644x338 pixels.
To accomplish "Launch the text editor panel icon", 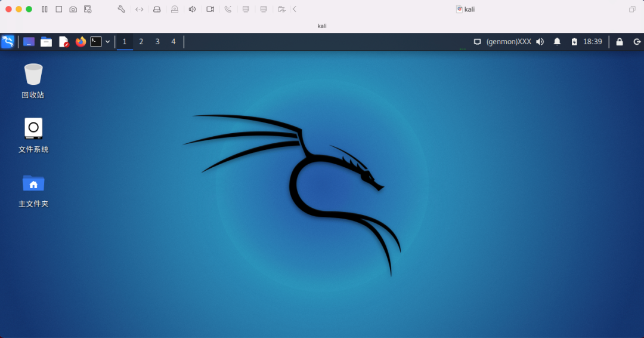I will pos(64,42).
